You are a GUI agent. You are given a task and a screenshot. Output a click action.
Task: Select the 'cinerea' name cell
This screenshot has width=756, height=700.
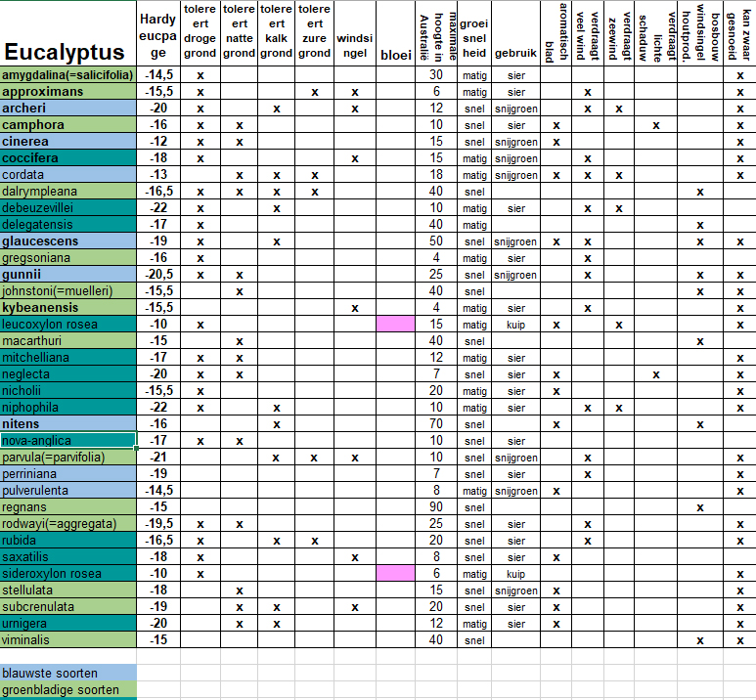68,141
